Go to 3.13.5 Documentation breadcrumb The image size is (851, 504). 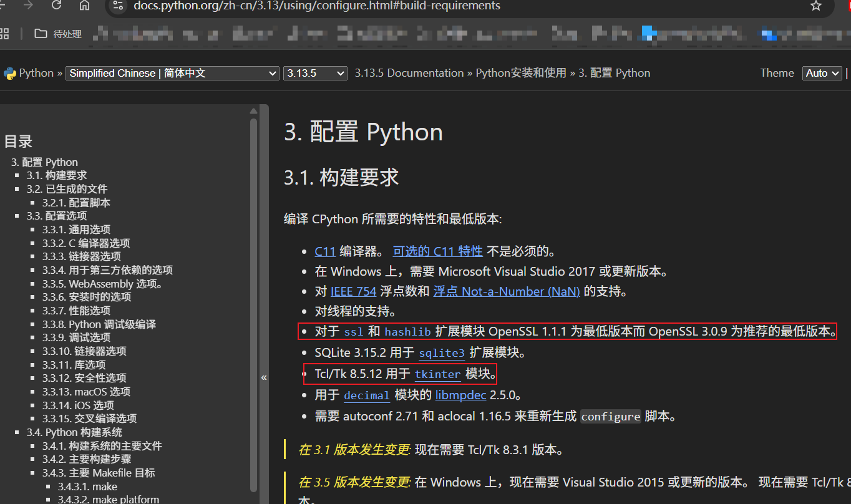[409, 73]
